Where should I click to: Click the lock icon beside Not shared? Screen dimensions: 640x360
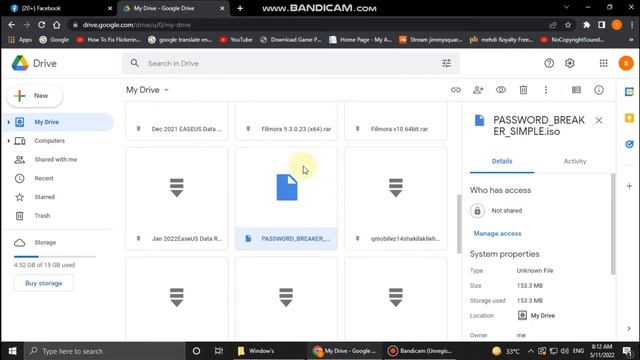pyautogui.click(x=477, y=211)
